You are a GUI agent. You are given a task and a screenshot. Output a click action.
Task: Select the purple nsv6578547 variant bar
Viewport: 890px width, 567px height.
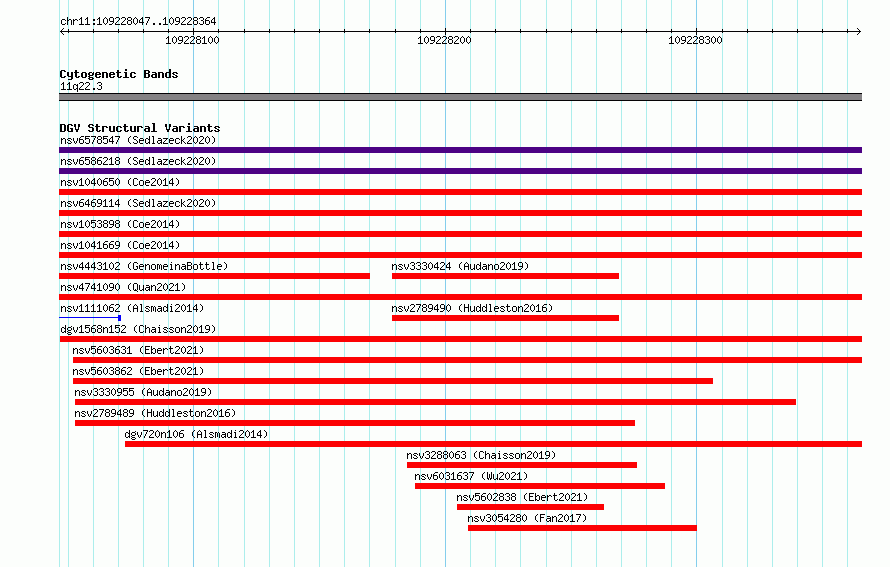[460, 150]
